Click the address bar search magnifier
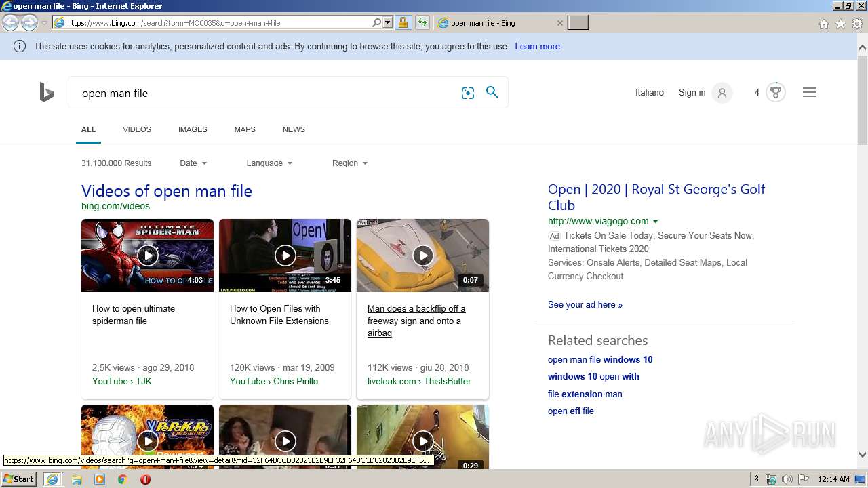This screenshot has width=868, height=488. [x=377, y=22]
